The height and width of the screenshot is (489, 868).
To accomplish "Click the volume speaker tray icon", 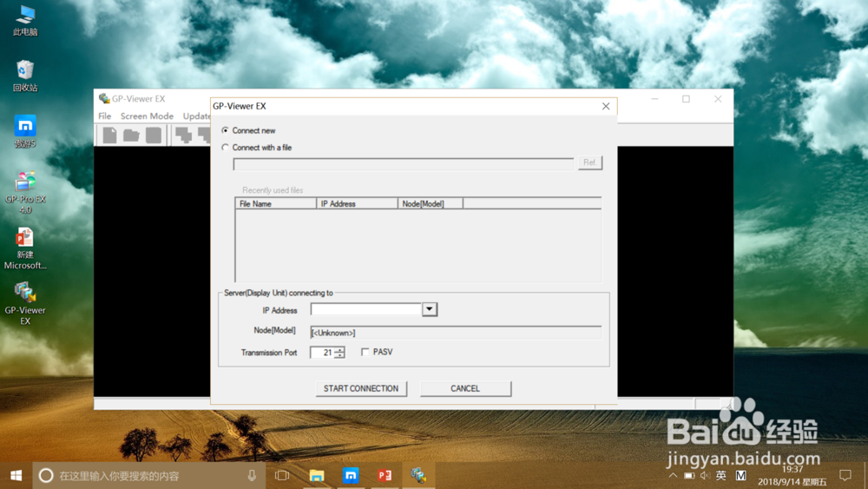I will (x=705, y=475).
